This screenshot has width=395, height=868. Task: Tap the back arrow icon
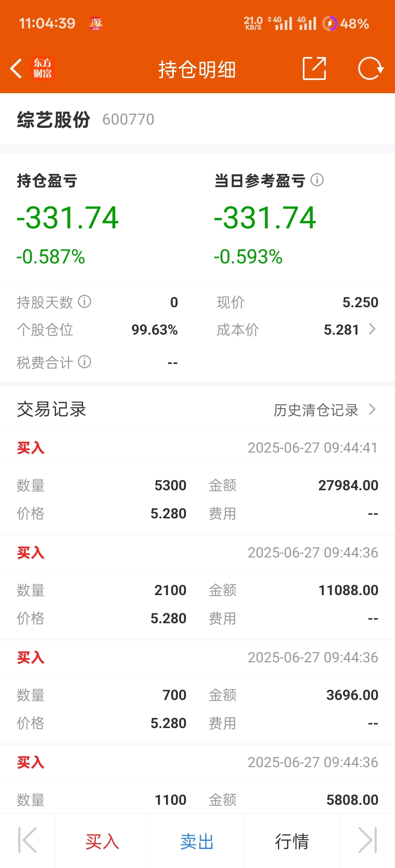point(16,68)
